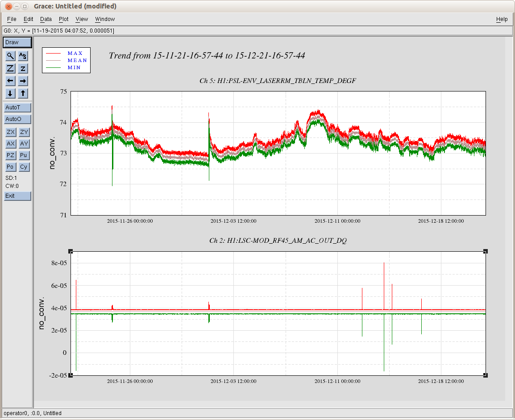Open the File menu
Screen dimensions: 515x420
(x=12, y=19)
